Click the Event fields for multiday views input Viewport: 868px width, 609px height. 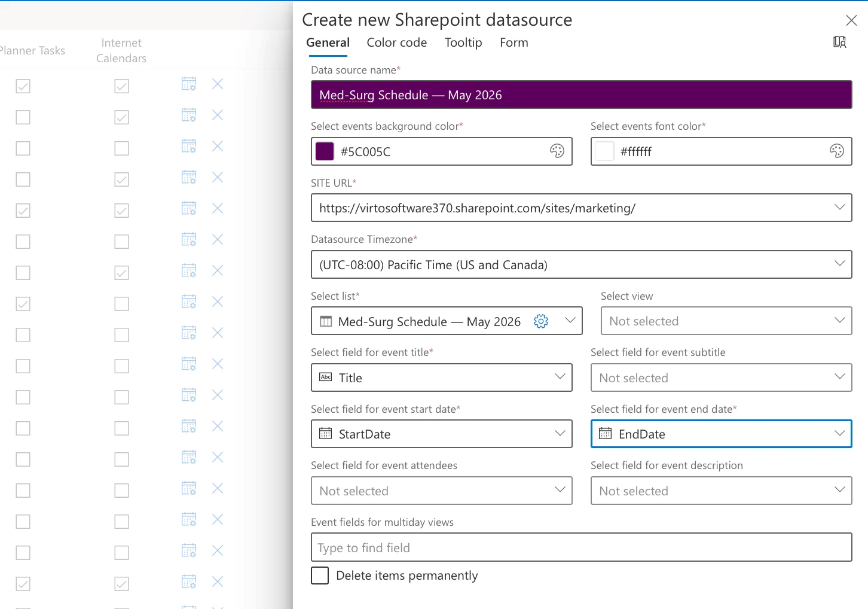(x=582, y=547)
